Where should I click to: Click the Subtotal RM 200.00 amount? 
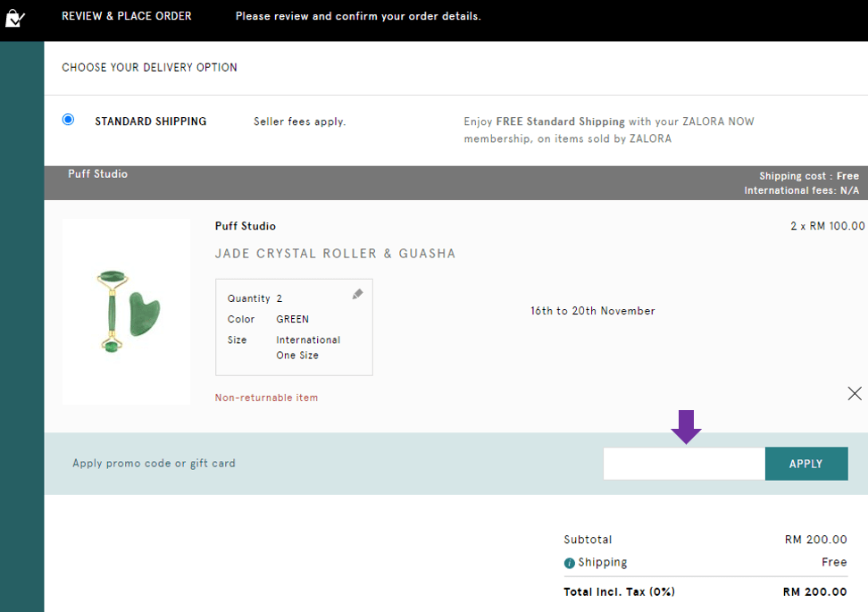click(x=816, y=540)
